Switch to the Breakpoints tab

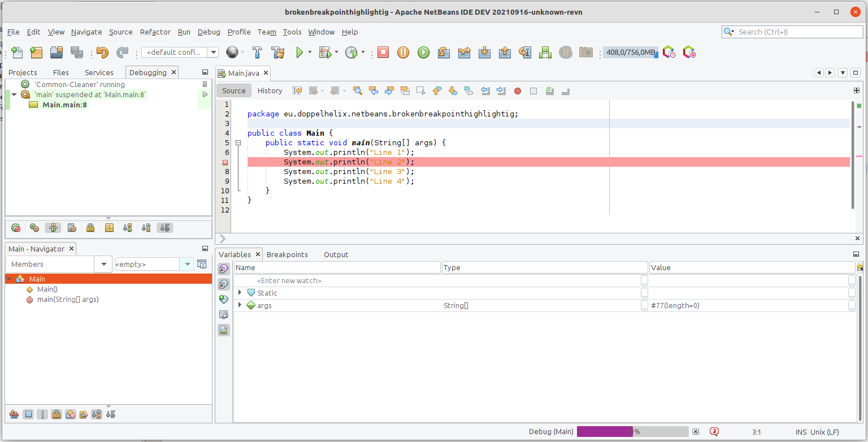[x=287, y=254]
